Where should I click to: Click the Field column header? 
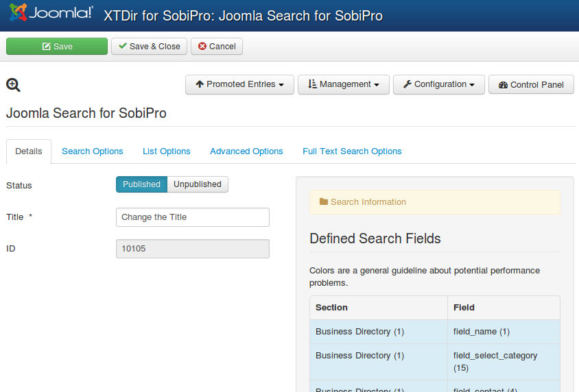pos(504,308)
